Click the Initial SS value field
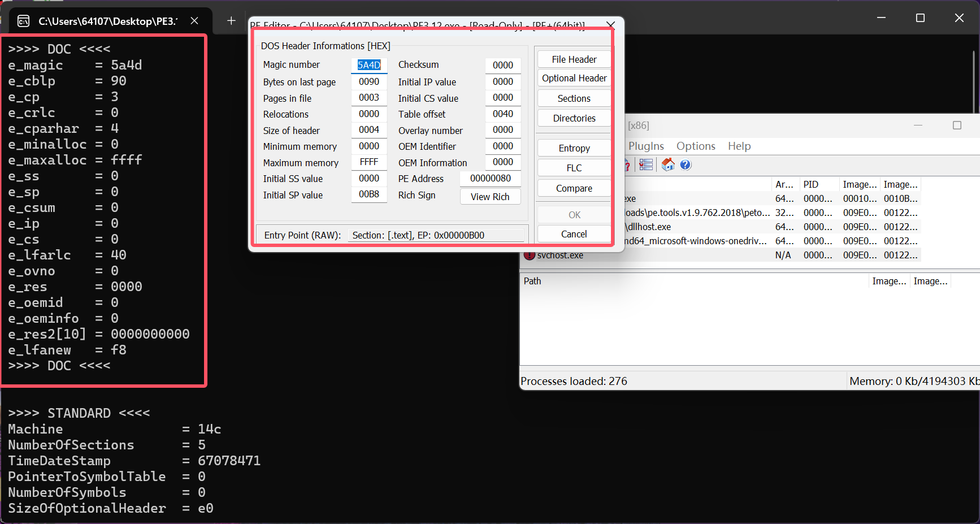This screenshot has width=980, height=524. pyautogui.click(x=369, y=178)
